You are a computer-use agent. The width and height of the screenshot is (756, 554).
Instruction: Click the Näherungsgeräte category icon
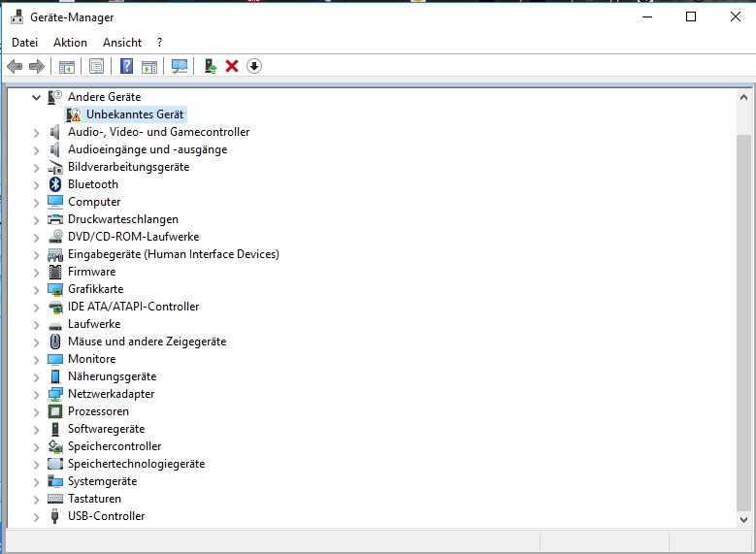tap(55, 376)
